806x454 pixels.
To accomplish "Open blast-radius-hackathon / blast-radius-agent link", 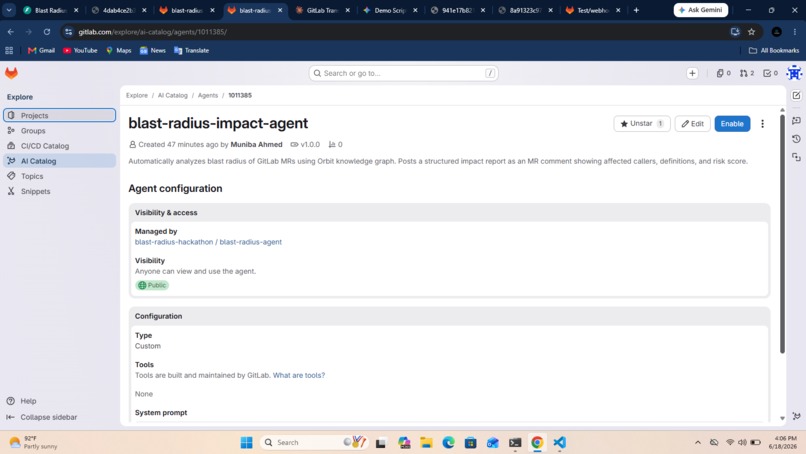I will tap(208, 242).
